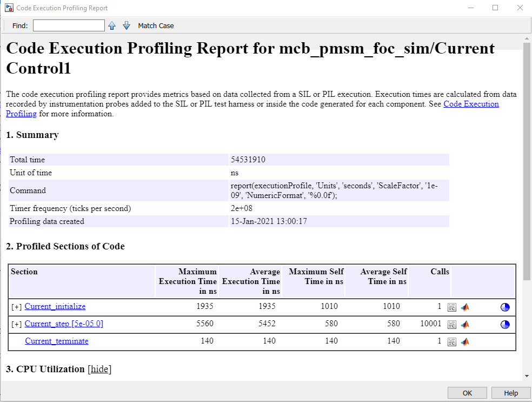Expand the Current_initialize section row
532x402 pixels.
coord(16,307)
